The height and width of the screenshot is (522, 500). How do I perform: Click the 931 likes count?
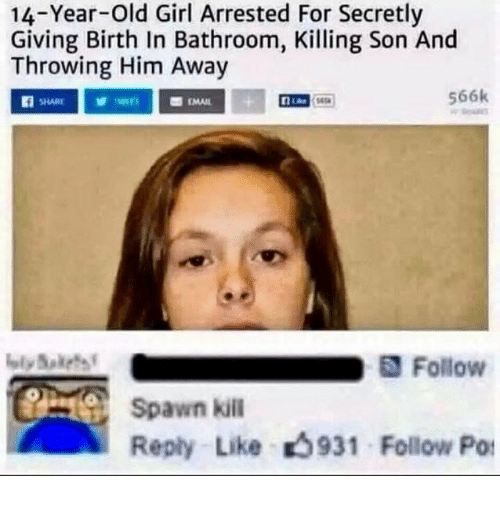[x=337, y=446]
